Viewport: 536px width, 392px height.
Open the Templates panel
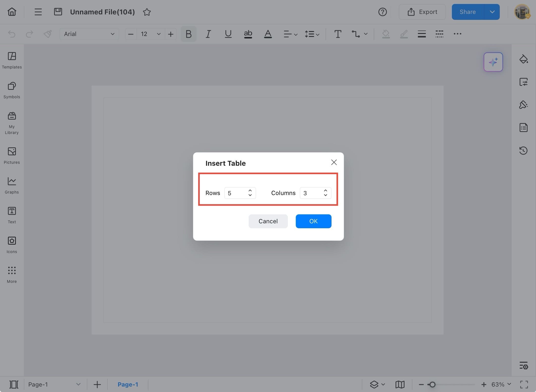[11, 60]
